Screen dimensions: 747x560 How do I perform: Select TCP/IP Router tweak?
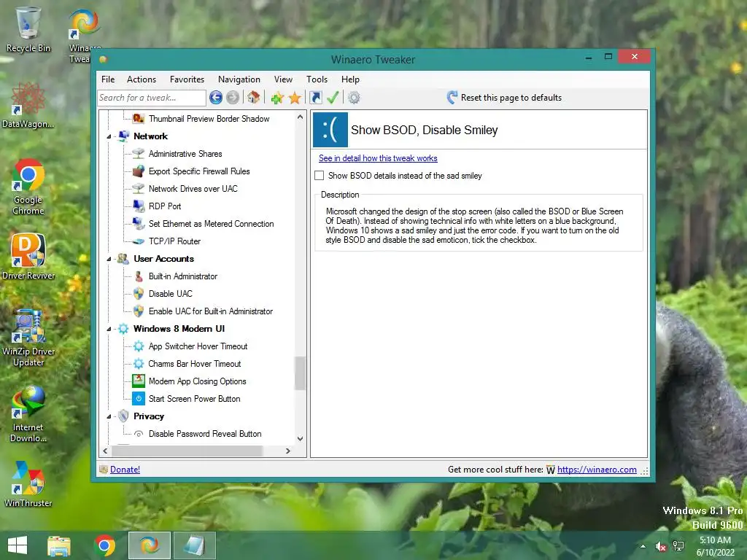tap(174, 241)
